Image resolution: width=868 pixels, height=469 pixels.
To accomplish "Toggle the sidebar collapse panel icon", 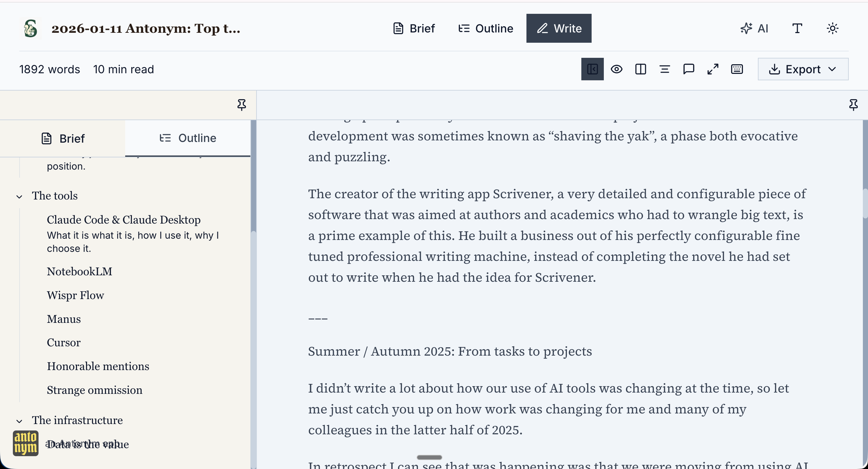I will (592, 69).
